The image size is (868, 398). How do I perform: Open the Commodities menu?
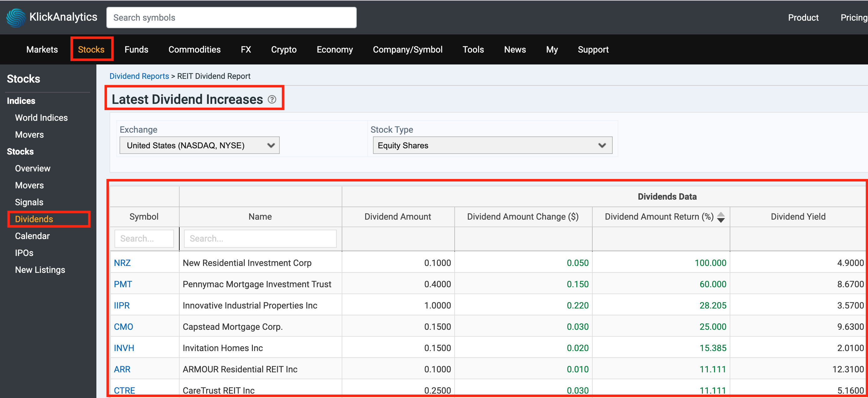coord(194,49)
